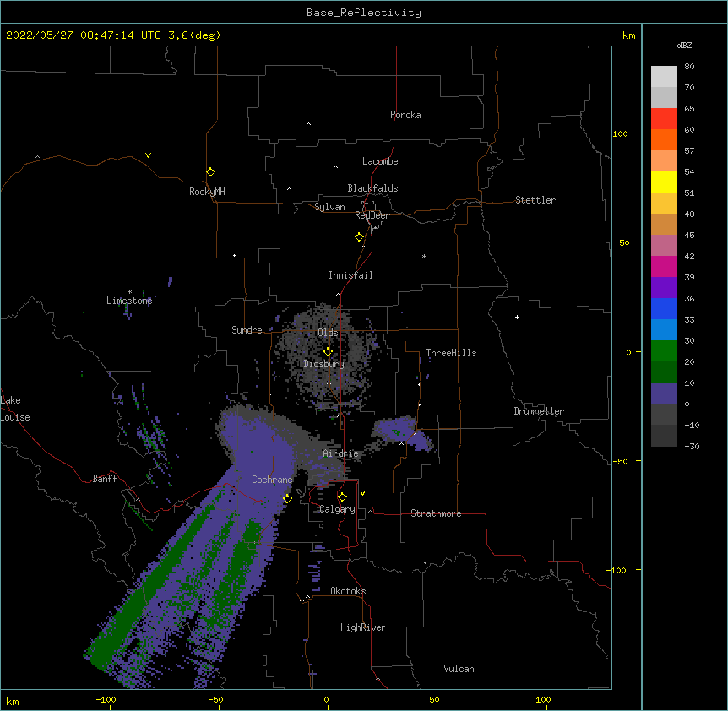The width and height of the screenshot is (728, 711).
Task: Click the Banff town label
Action: click(x=105, y=479)
